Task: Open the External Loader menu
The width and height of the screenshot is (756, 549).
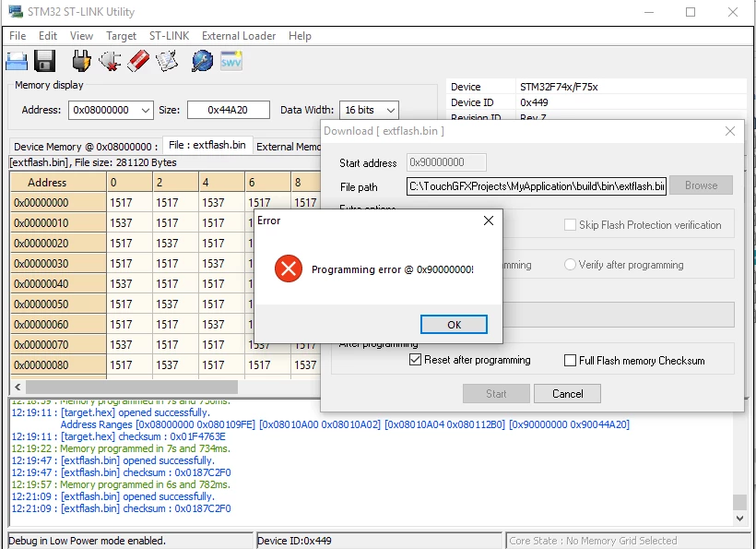Action: [x=239, y=36]
